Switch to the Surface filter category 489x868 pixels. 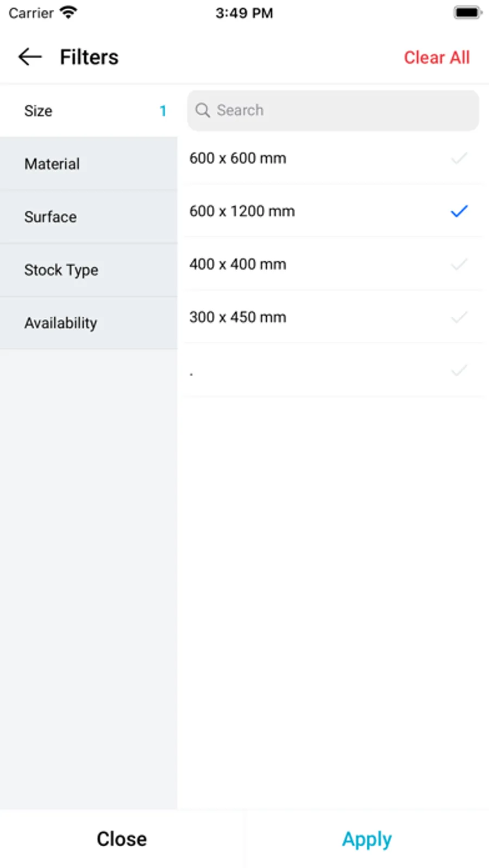(51, 217)
